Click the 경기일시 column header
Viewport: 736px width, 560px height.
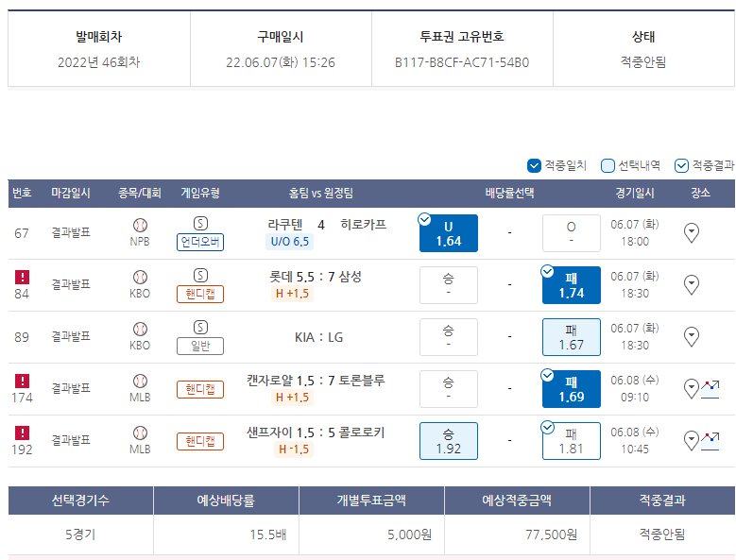635,194
